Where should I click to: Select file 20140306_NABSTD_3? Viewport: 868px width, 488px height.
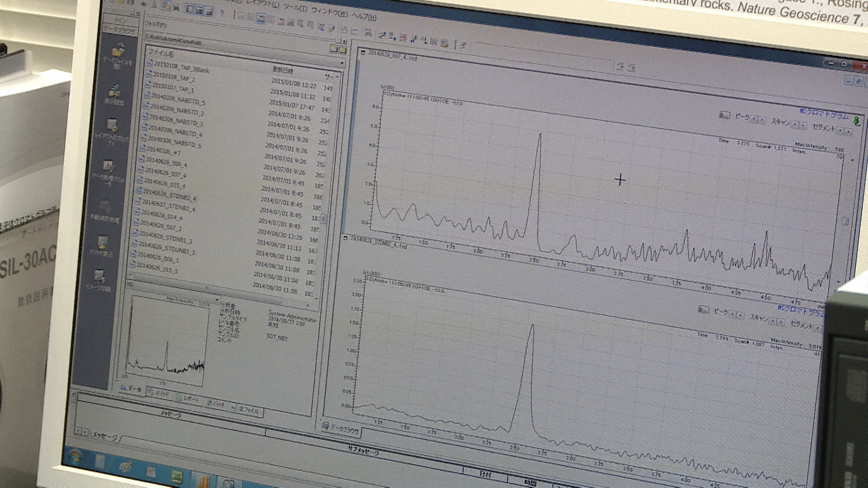171,120
